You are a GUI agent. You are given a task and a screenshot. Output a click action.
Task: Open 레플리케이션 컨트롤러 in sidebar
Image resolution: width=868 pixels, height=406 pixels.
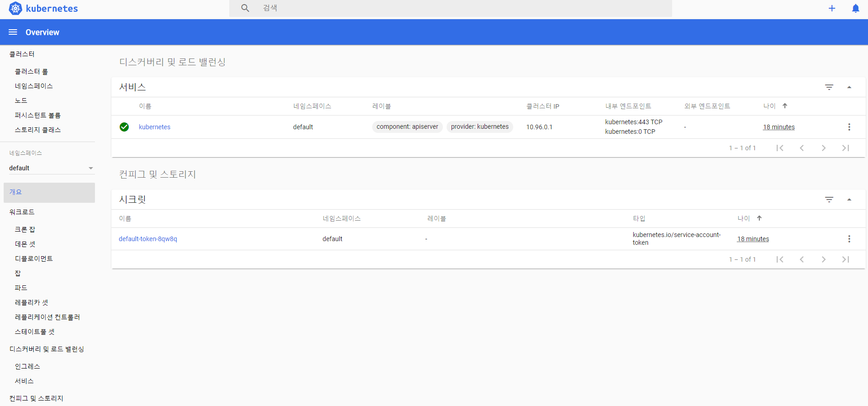coord(47,317)
